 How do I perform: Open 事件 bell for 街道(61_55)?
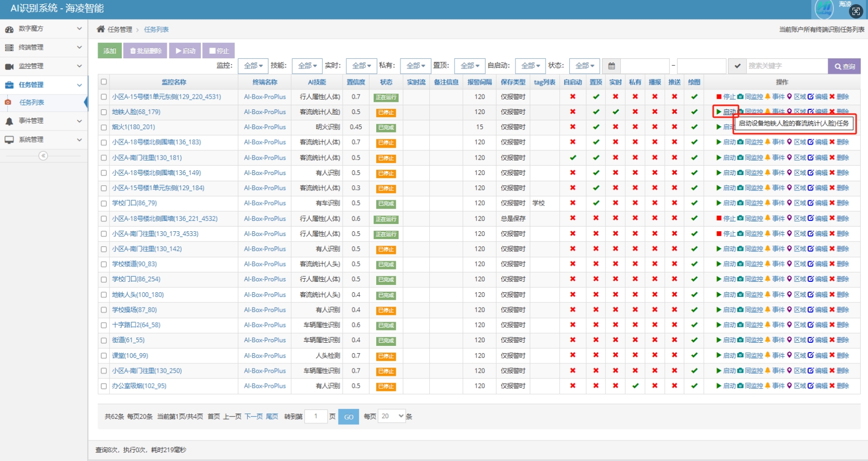tap(775, 340)
